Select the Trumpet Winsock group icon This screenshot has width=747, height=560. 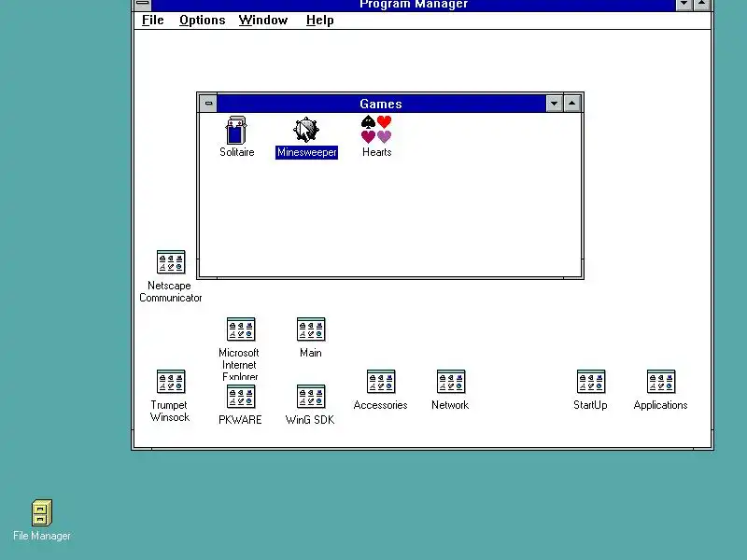pyautogui.click(x=171, y=382)
